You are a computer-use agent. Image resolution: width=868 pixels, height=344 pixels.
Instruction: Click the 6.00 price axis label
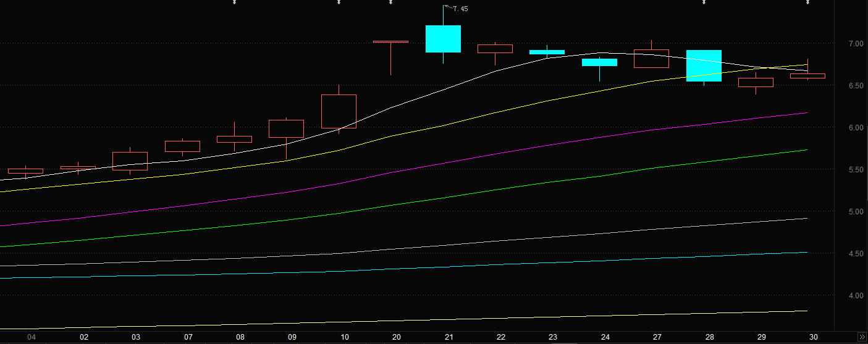point(856,128)
